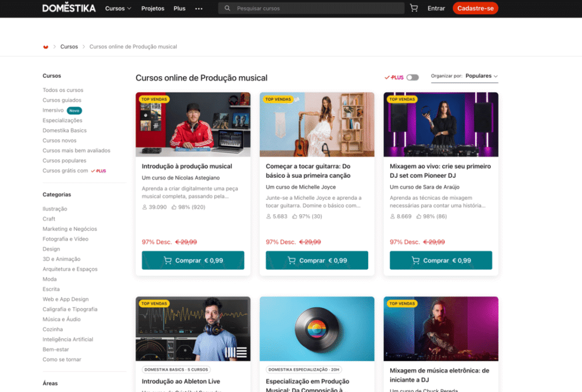Screen dimensions: 582x392
Task: Click the vinyl record thumbnail of the Especialização course
Action: (317, 328)
